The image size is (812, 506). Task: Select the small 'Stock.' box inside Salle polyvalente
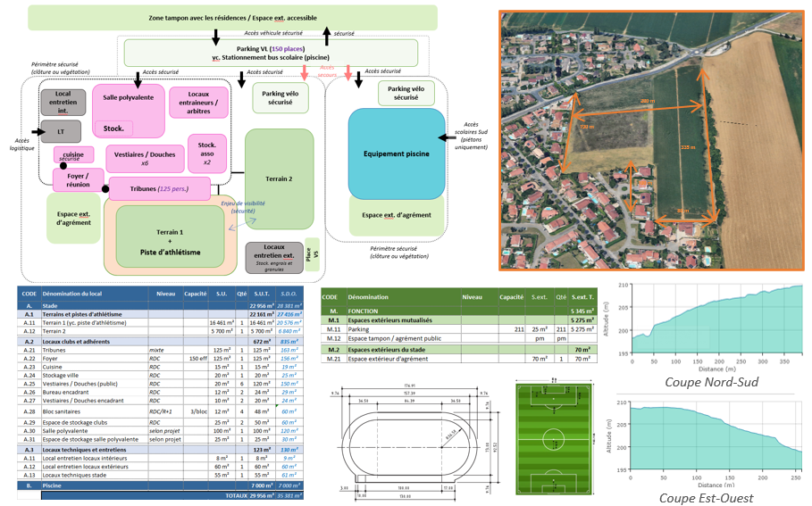click(113, 129)
